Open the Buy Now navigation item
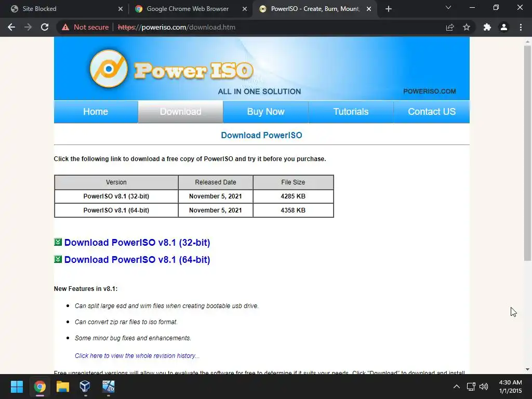The height and width of the screenshot is (399, 532). [265, 112]
